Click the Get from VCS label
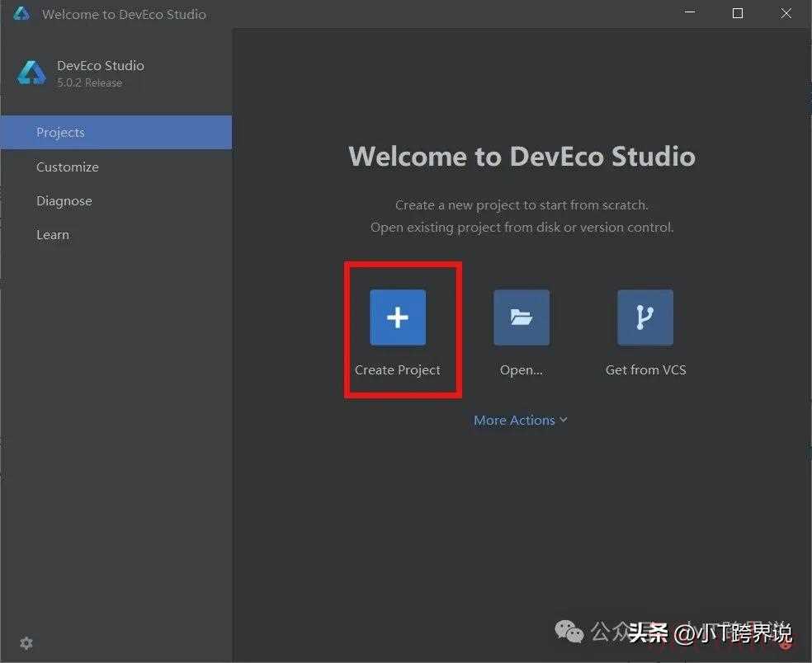 (x=646, y=370)
